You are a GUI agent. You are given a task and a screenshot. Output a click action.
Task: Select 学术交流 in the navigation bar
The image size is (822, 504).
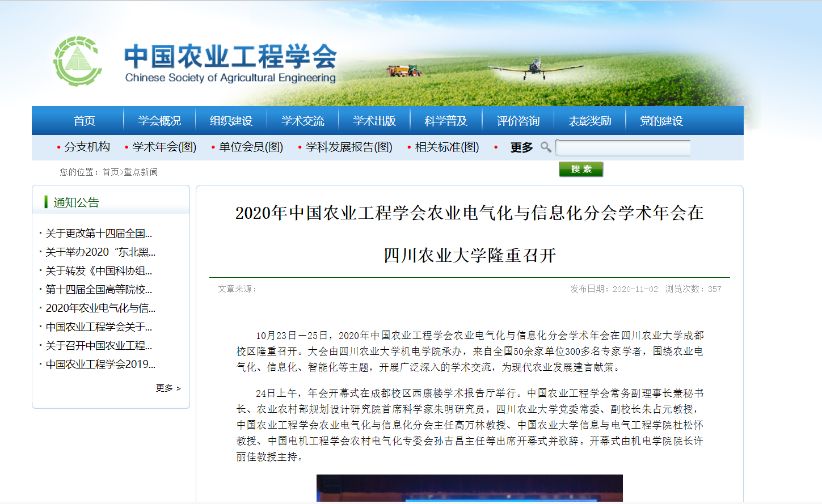point(302,121)
